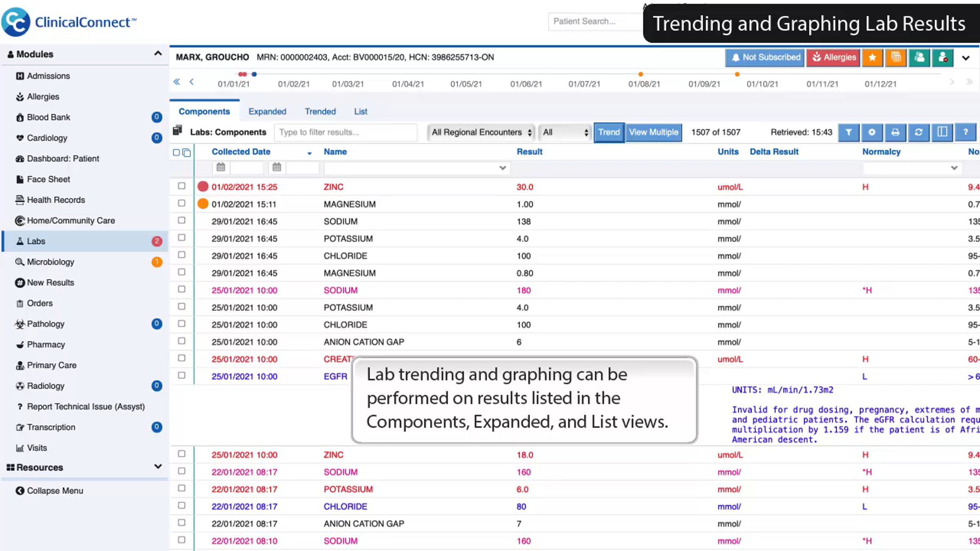The height and width of the screenshot is (551, 980).
Task: Check the SODIUM 25/01/2021 10:00 row
Action: (x=182, y=289)
